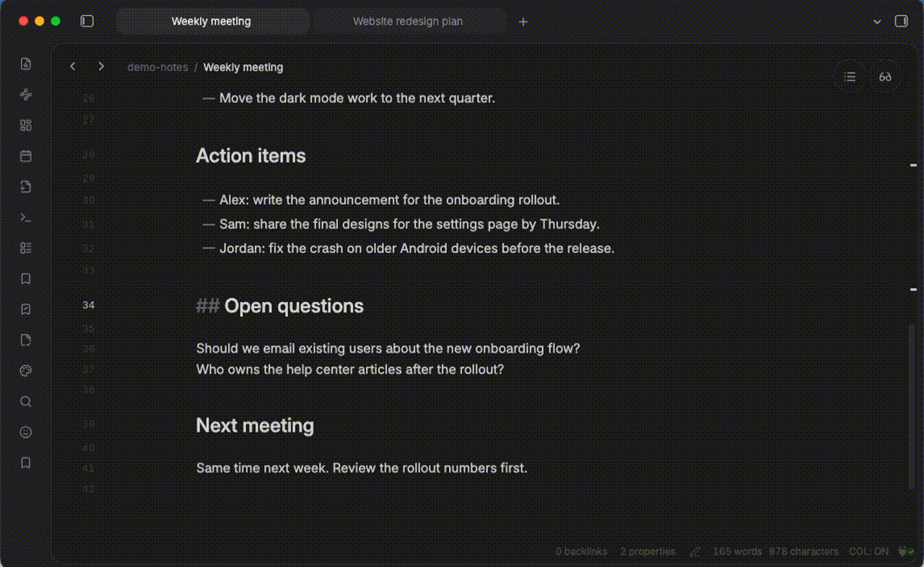The height and width of the screenshot is (567, 924).
Task: Switch to the Website redesign plan tab
Action: [408, 22]
